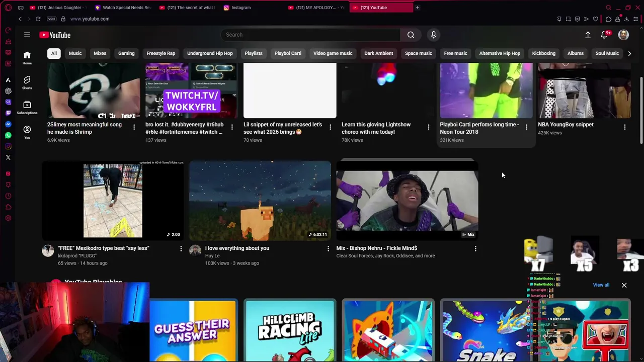
Task: Open Twitch in the browser sidebar
Action: coord(8,113)
